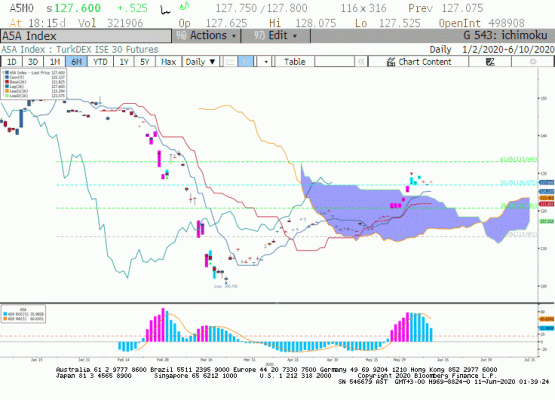Click the G 543: ichimoku title

[x=505, y=35]
